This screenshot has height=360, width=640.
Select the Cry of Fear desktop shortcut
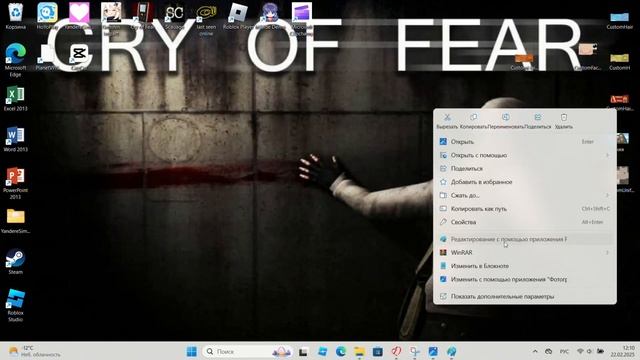[x=143, y=16]
